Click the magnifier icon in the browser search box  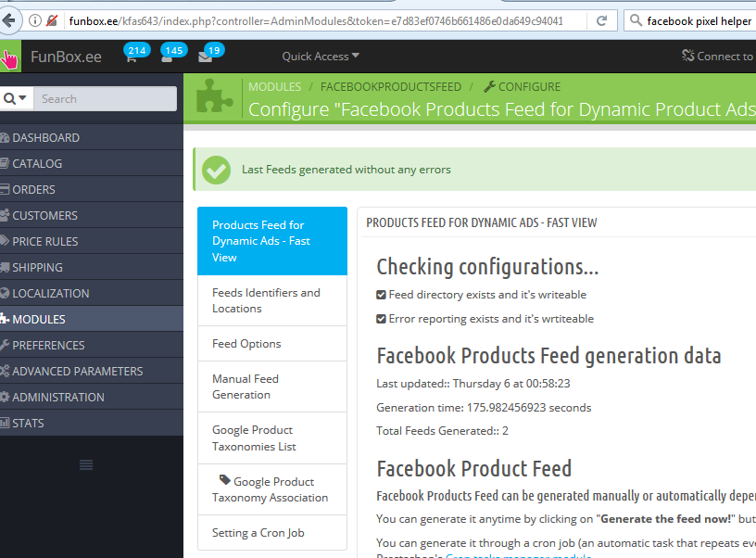pyautogui.click(x=636, y=20)
